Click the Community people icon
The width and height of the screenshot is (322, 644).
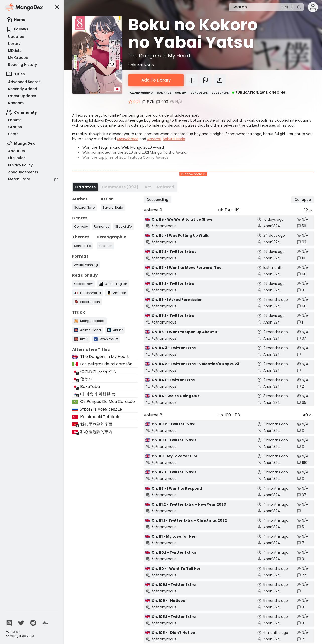tap(9, 112)
